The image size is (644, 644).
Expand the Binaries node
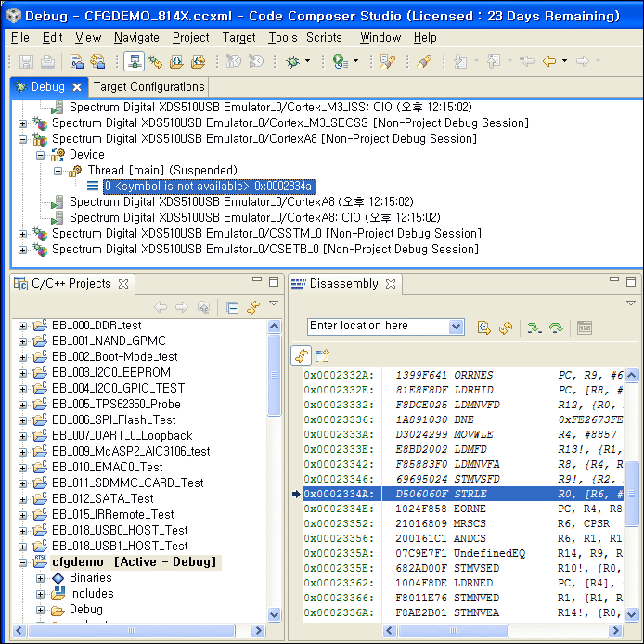tap(40, 578)
